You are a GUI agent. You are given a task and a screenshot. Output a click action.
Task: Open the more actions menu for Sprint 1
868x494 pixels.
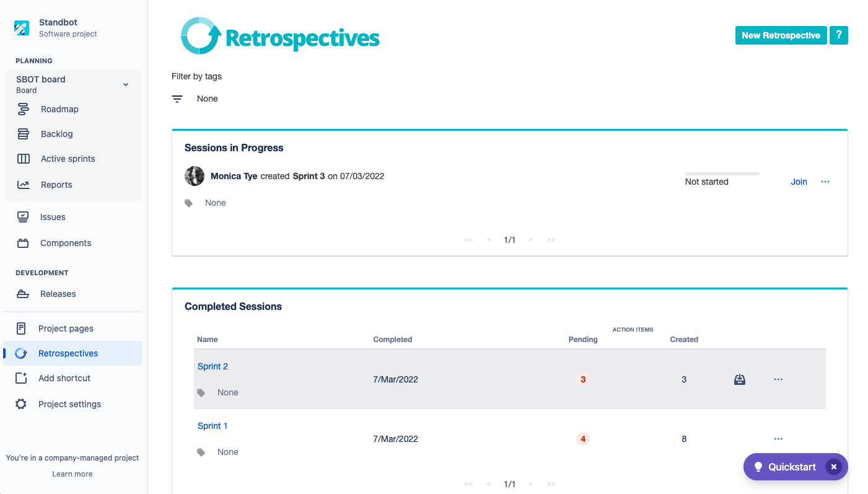pyautogui.click(x=778, y=439)
